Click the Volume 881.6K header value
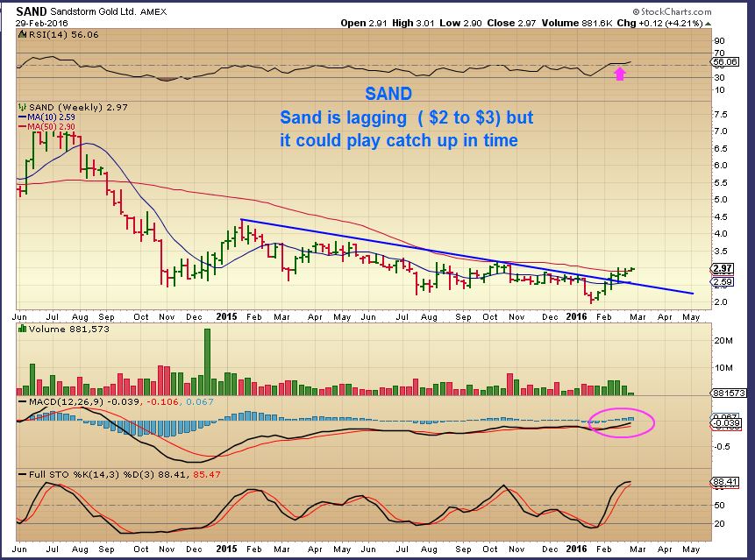The width and height of the screenshot is (755, 560). (x=576, y=23)
